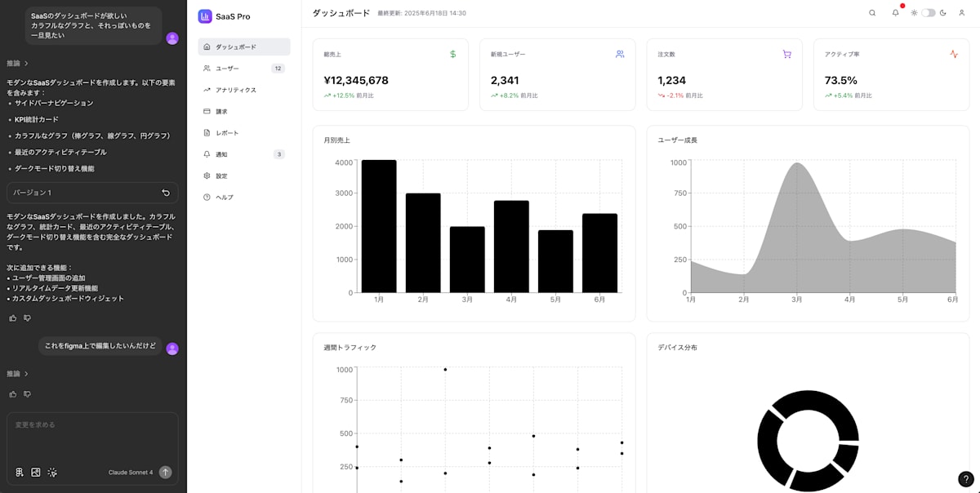
Task: Click the sun icon beside theme switch
Action: tap(914, 13)
